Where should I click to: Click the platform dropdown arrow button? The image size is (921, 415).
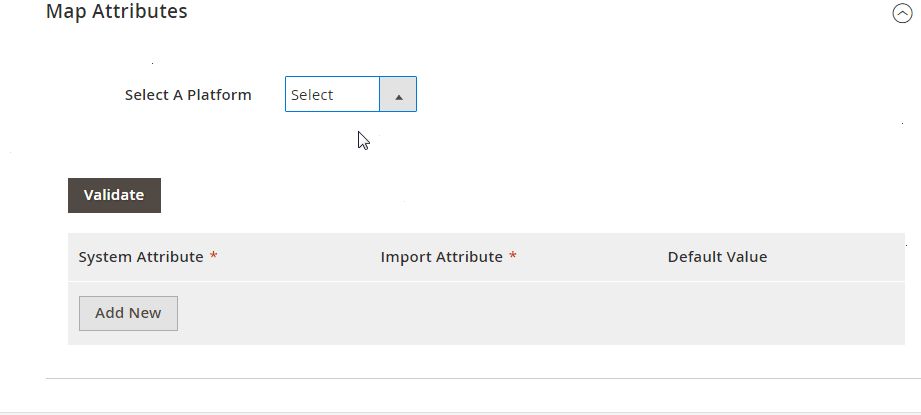point(398,95)
